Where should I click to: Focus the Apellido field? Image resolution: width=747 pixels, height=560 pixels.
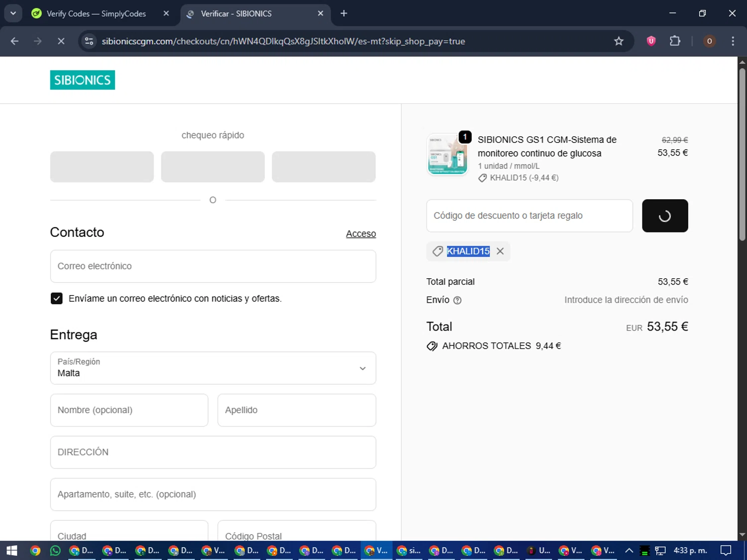(x=297, y=410)
